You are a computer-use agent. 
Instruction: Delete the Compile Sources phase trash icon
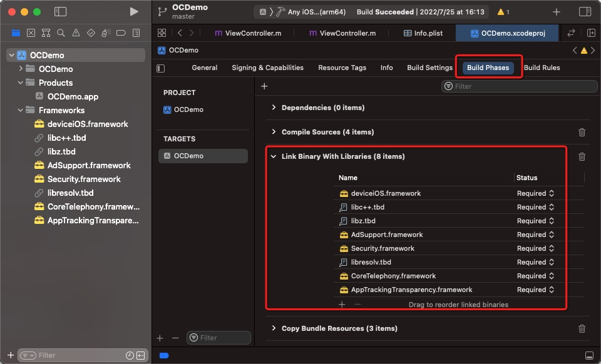tap(582, 132)
